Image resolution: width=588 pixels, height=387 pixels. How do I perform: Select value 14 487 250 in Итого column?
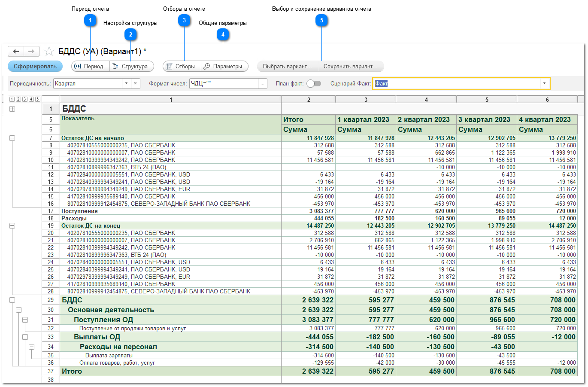click(x=309, y=225)
